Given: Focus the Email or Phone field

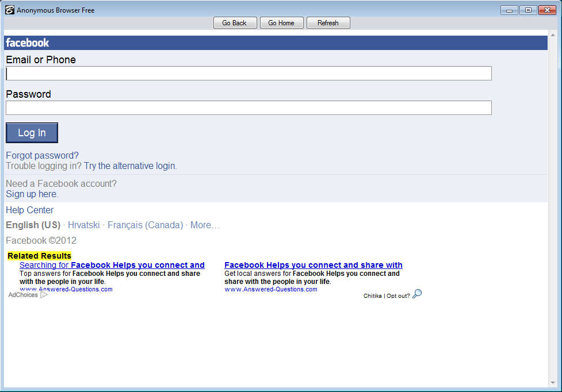Looking at the screenshot, I should tap(248, 74).
